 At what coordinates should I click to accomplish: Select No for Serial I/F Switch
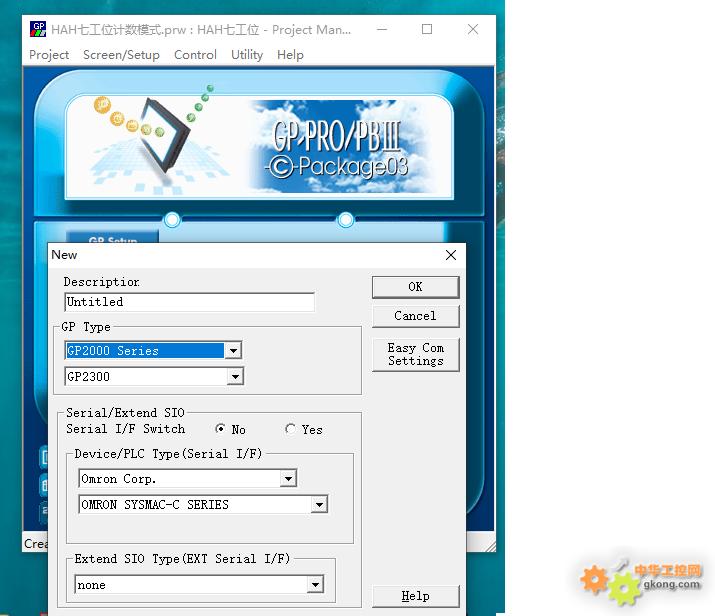coord(220,429)
